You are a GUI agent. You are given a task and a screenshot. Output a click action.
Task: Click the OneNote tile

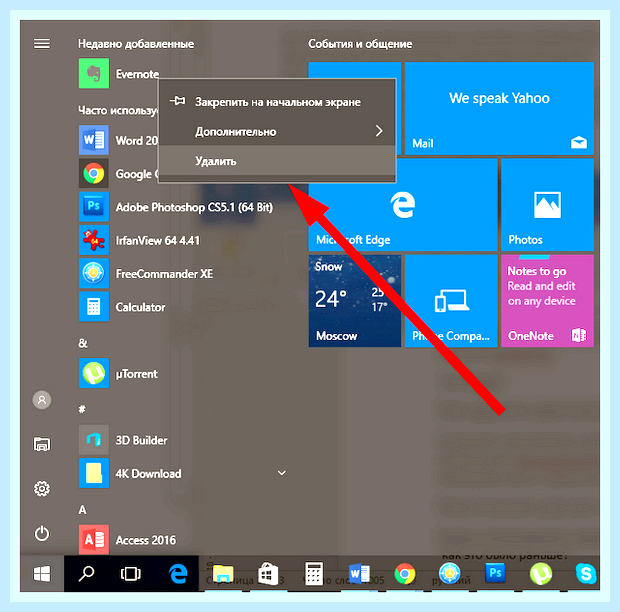tap(547, 301)
